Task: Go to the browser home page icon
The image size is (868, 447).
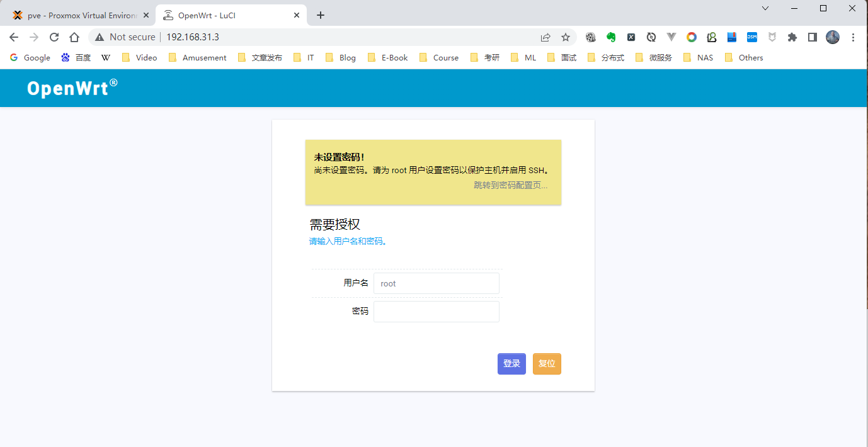Action: 74,37
